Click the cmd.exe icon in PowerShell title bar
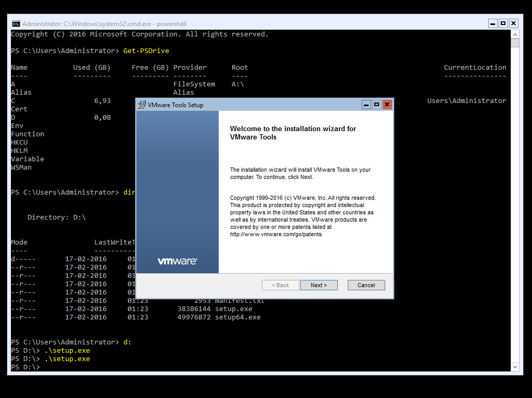Screen dimensions: 532x398 coord(16,24)
